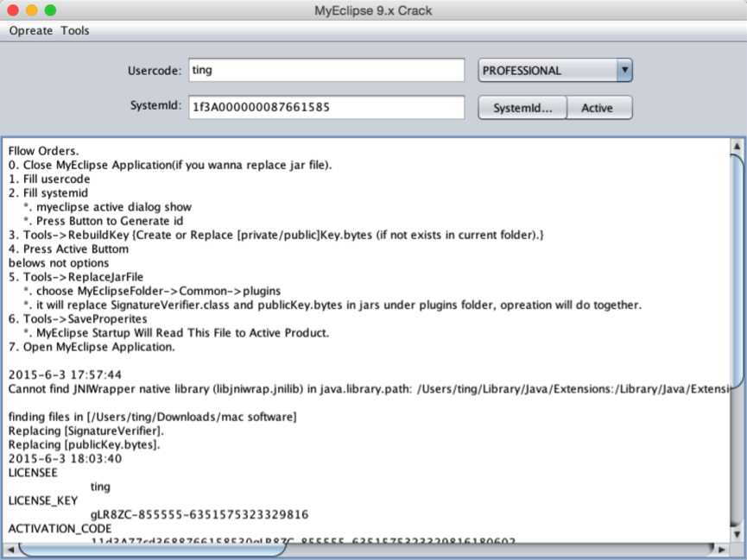
Task: Click the Active button
Action: pos(600,108)
